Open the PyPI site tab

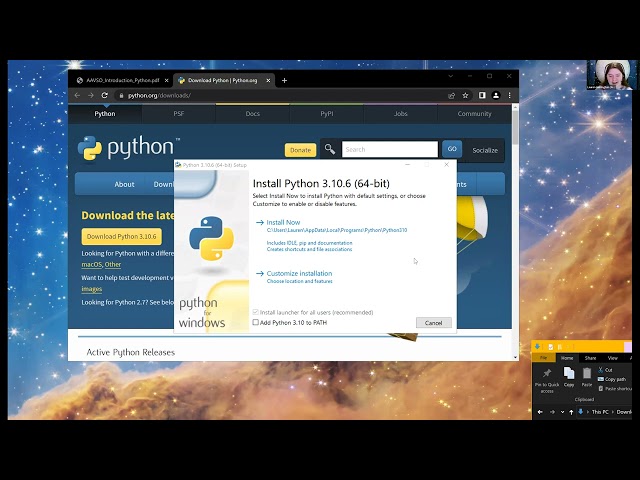tap(327, 113)
